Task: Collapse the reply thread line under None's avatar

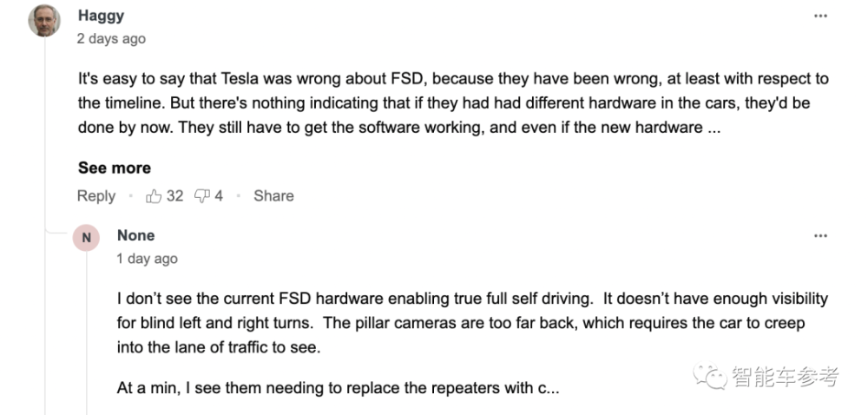Action: coord(86,333)
